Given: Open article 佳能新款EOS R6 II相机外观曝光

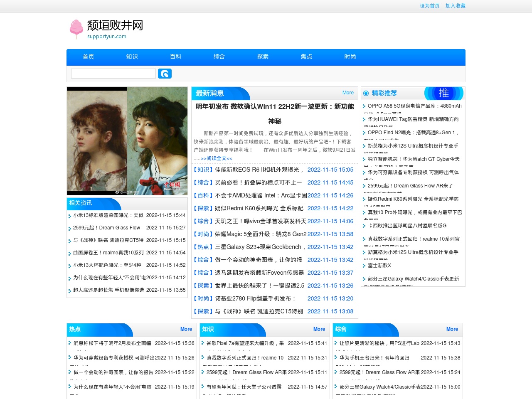Looking at the screenshot, I should click(259, 170).
